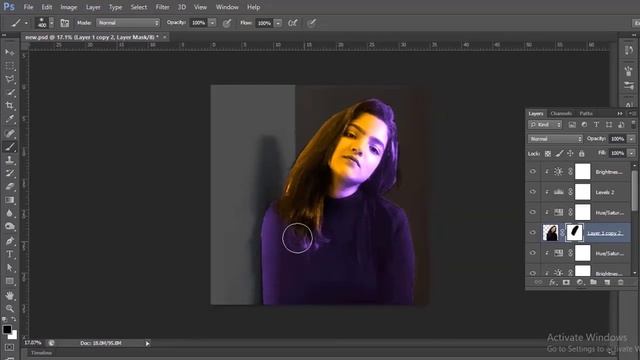Toggle Quick Mask mode icon
640x360 pixels.
(9, 347)
